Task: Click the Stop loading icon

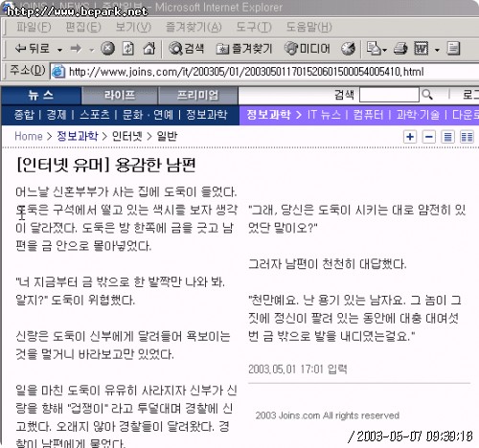Action: tap(108, 49)
